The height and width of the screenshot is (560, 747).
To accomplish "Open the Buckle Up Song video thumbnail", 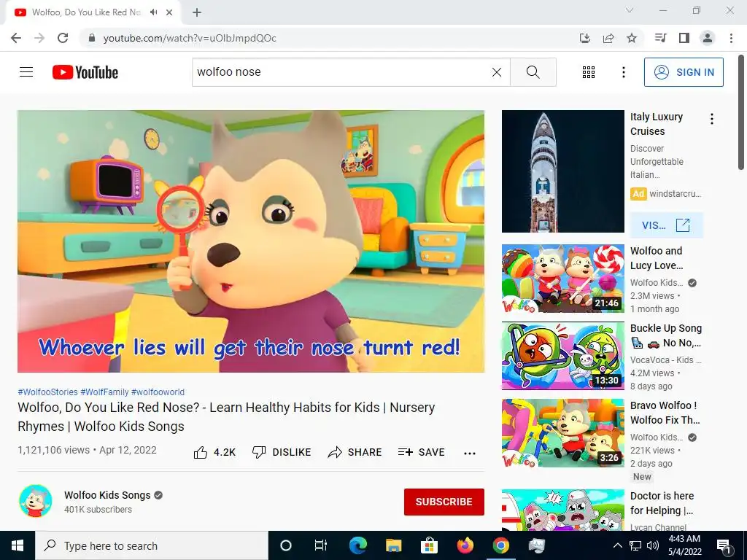I will pos(562,356).
